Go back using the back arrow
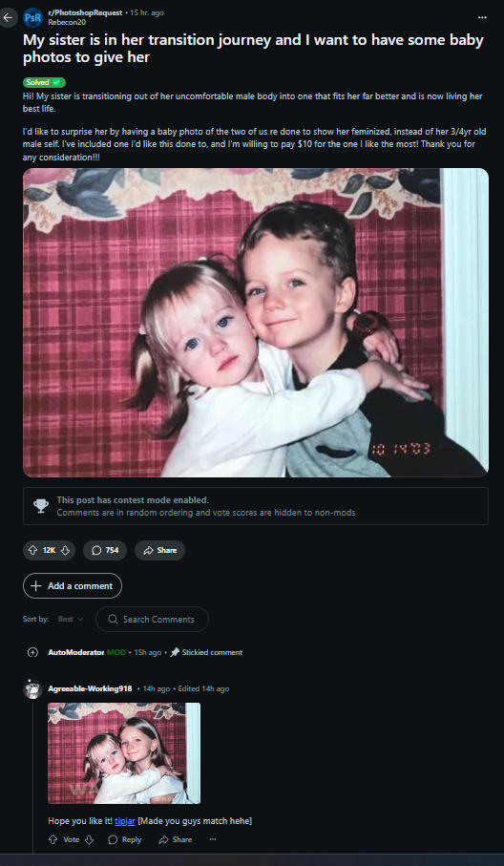 [8, 17]
